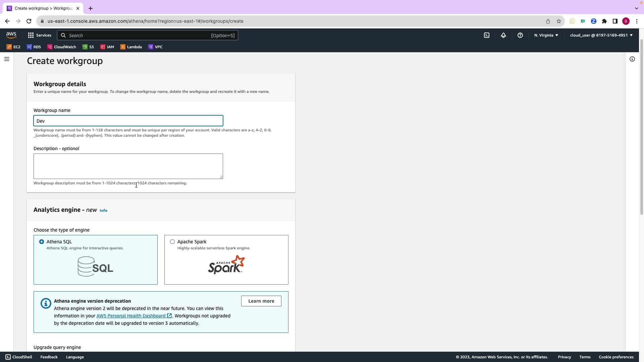
Task: Open the help question mark icon
Action: click(520, 35)
